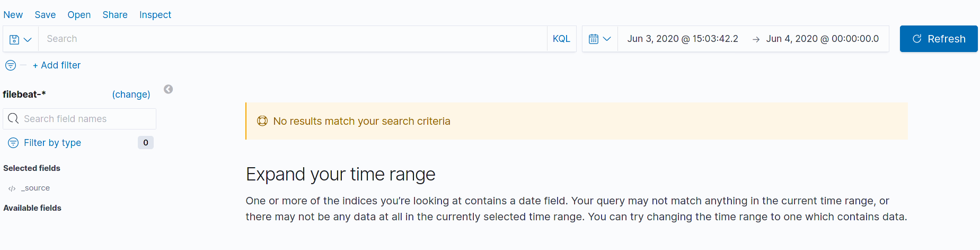Screen dimensions: 980x250
Task: Click the Refresh button
Action: tap(939, 39)
